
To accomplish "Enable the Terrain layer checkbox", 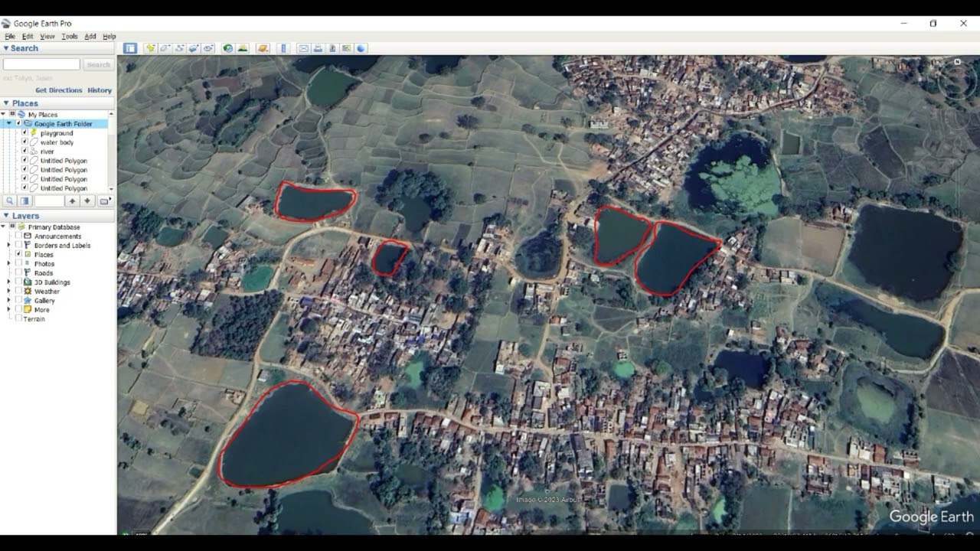I will click(18, 318).
